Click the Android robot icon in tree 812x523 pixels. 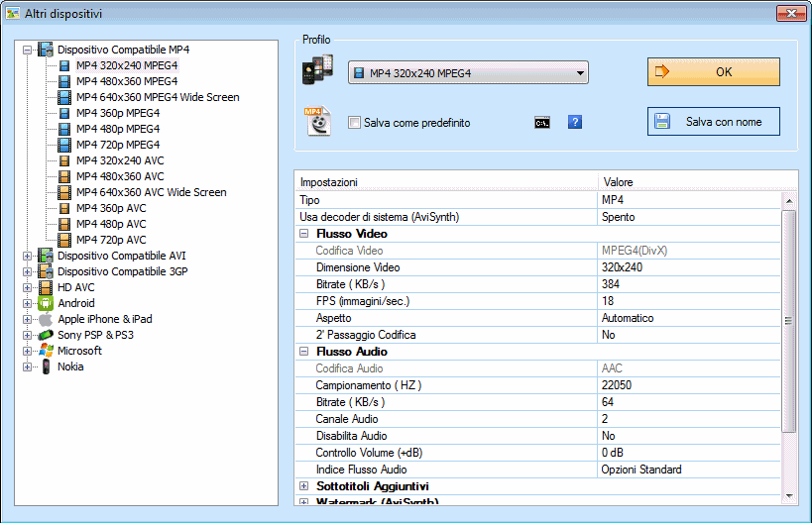(45, 303)
